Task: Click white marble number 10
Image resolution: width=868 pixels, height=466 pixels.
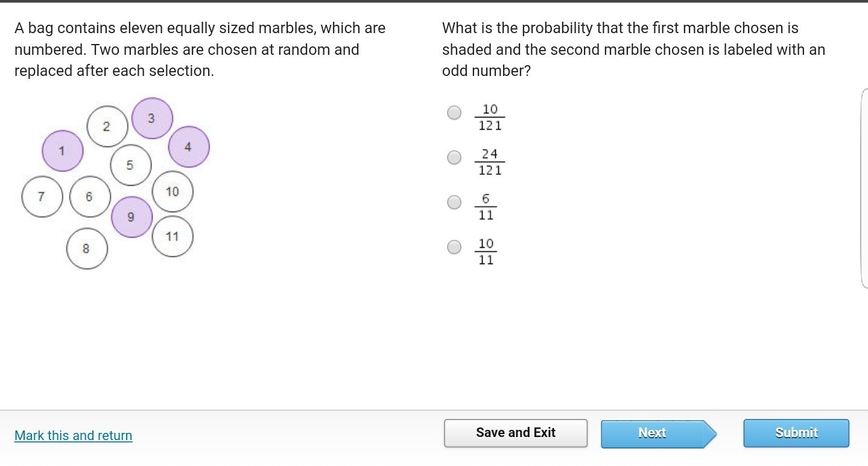Action: coord(173,192)
